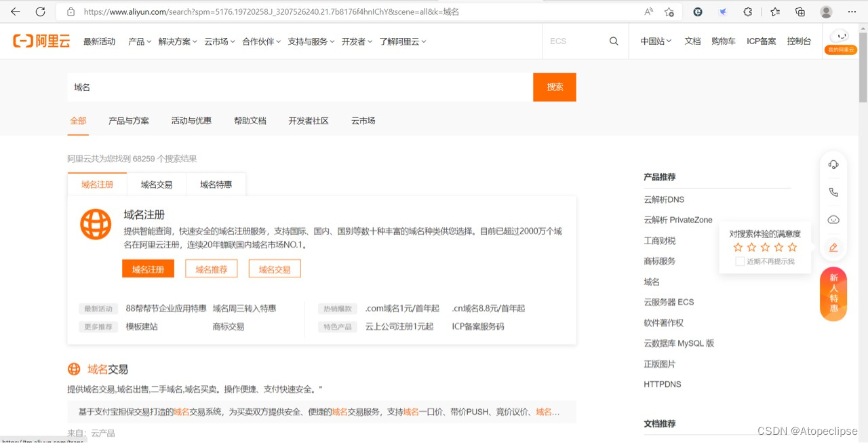The width and height of the screenshot is (868, 443).
Task: Click the browser address bar URL
Action: (271, 12)
